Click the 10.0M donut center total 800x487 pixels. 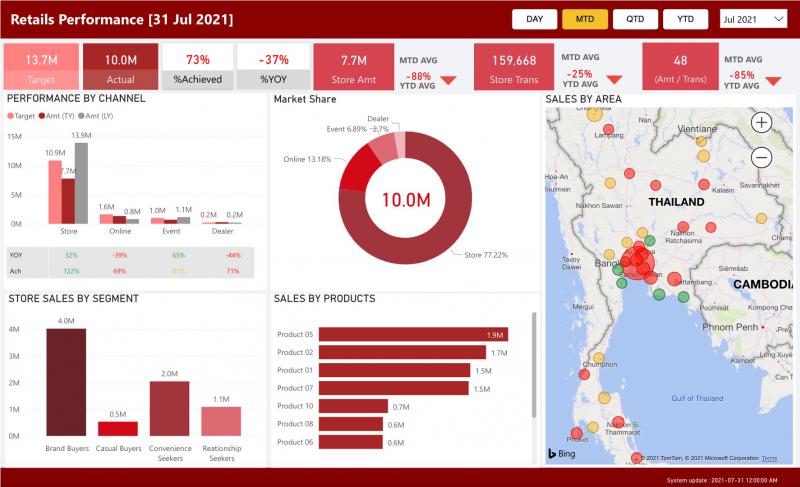(406, 200)
